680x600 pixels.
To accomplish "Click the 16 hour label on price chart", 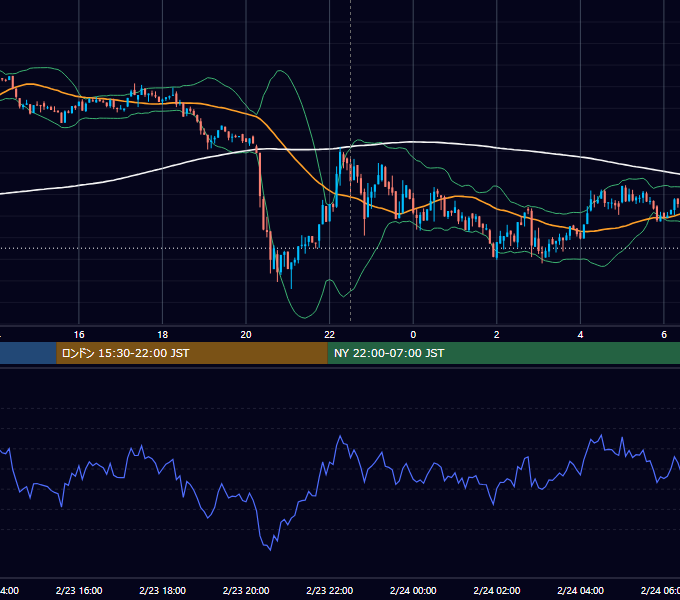I will pos(79,335).
